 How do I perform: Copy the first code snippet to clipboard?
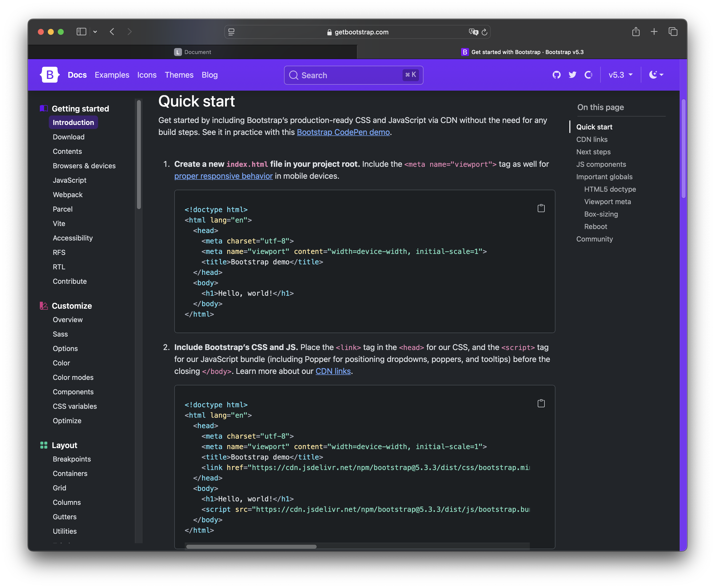coord(541,208)
